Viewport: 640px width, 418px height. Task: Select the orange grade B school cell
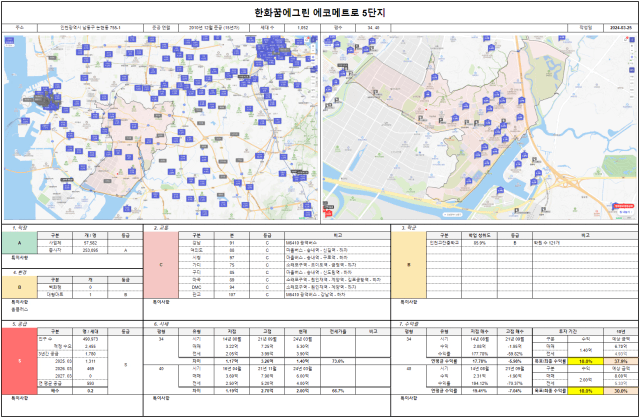[409, 265]
